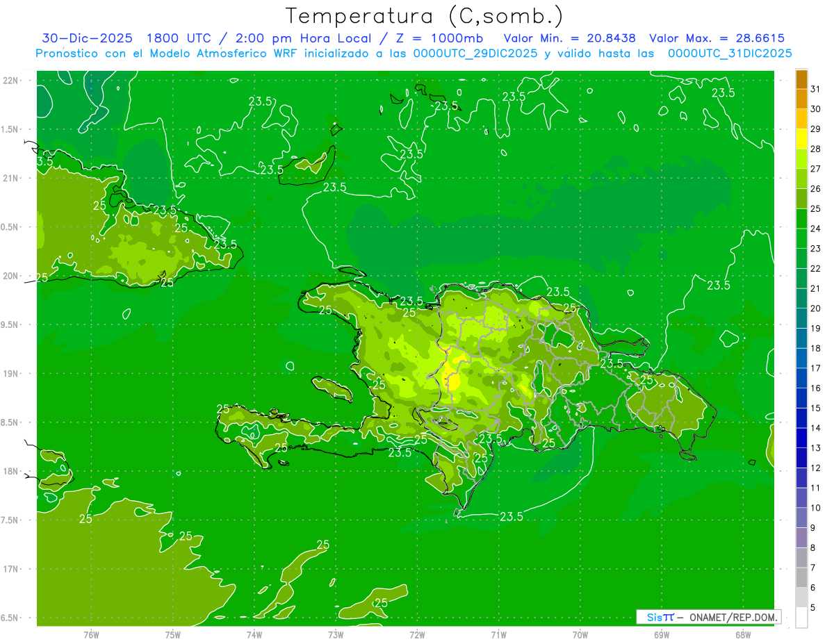The height and width of the screenshot is (644, 834).
Task: Click the "0000UTC_31DIC2025" valid-until time
Action: coord(729,53)
